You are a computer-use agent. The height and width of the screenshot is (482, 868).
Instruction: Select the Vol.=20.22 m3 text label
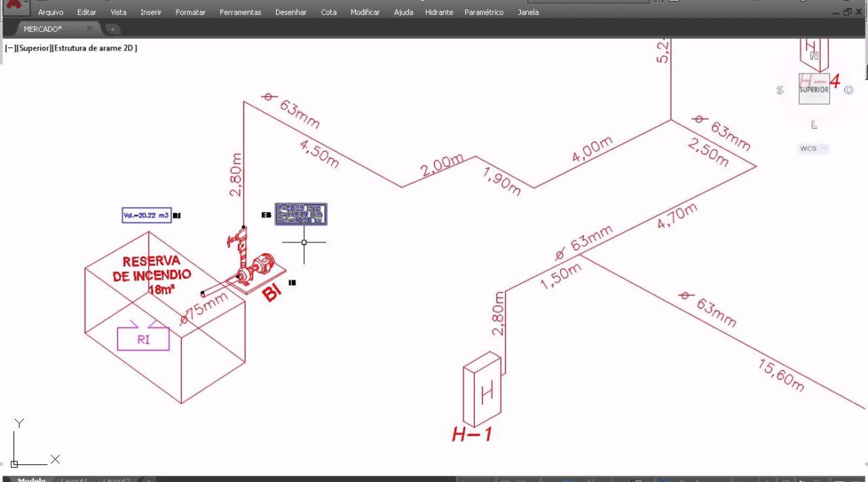146,215
